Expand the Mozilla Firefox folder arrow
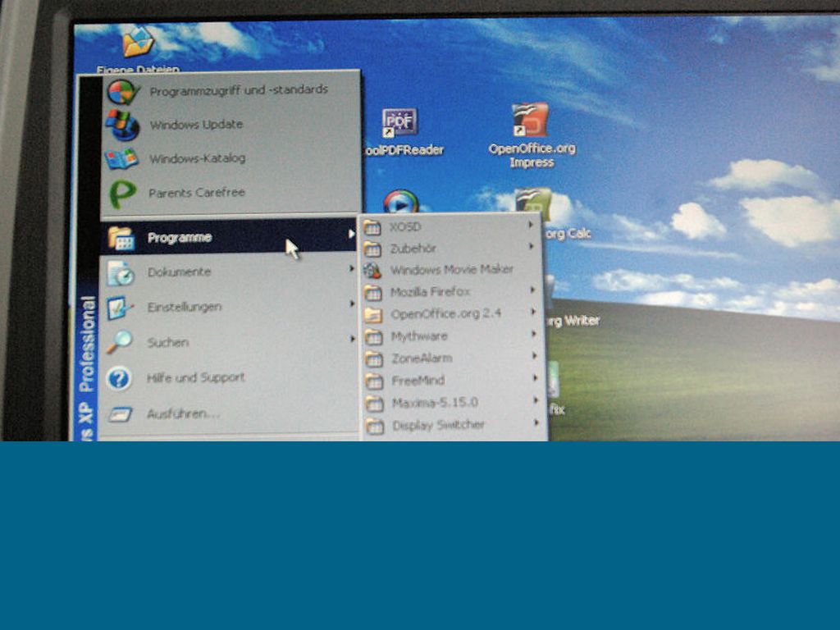This screenshot has height=630, width=840. tap(532, 290)
